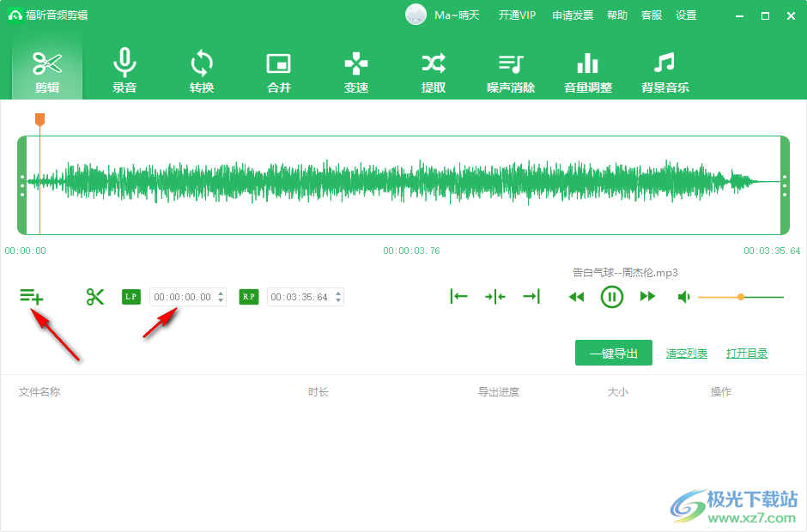Click the file name 告白气球--周杰伦.mp3
The width and height of the screenshot is (807, 532).
point(625,273)
